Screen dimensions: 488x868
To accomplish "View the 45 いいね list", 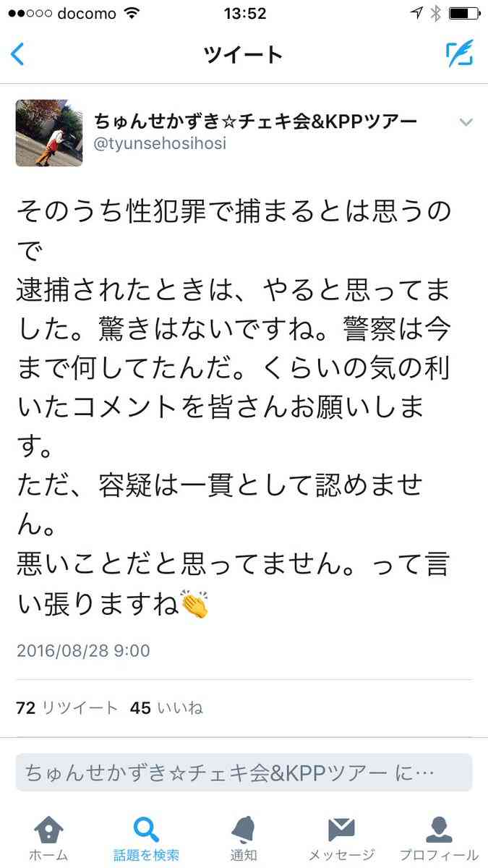I will click(x=166, y=708).
